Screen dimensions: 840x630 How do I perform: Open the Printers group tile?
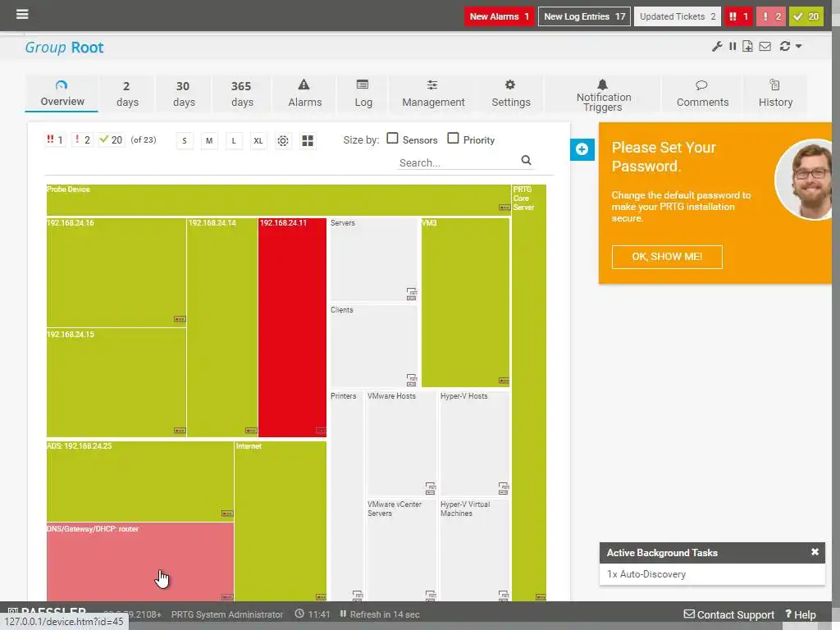click(x=347, y=496)
